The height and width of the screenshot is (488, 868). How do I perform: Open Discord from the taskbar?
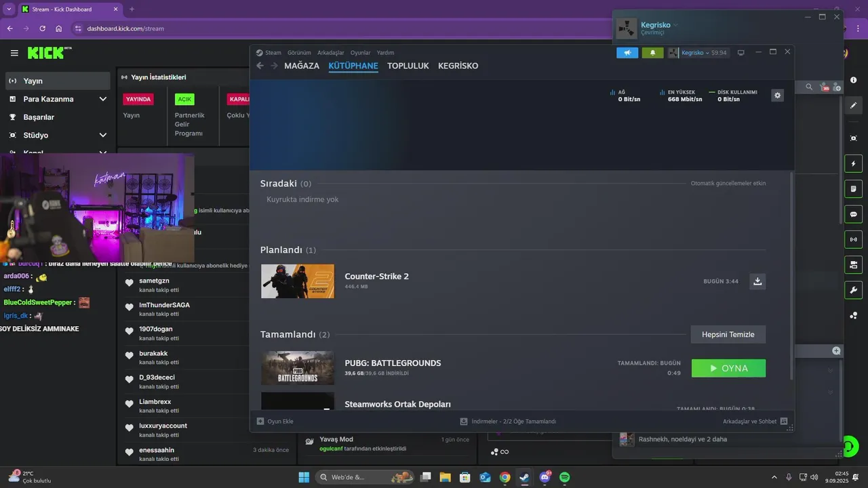point(545,477)
